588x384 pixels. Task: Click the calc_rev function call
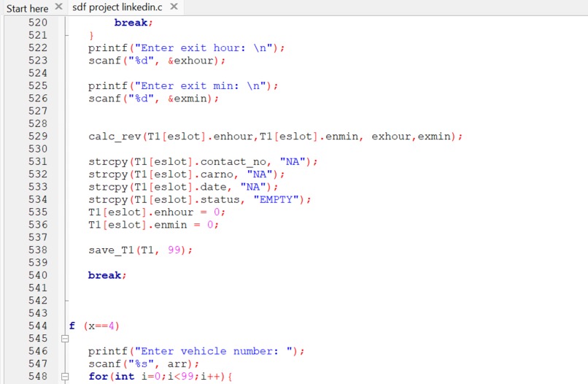(275, 137)
